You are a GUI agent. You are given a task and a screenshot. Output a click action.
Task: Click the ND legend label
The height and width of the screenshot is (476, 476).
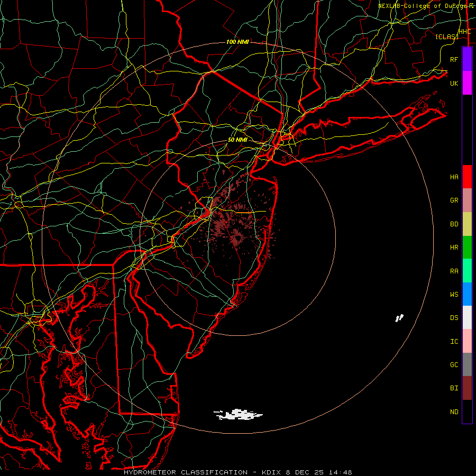pos(454,412)
